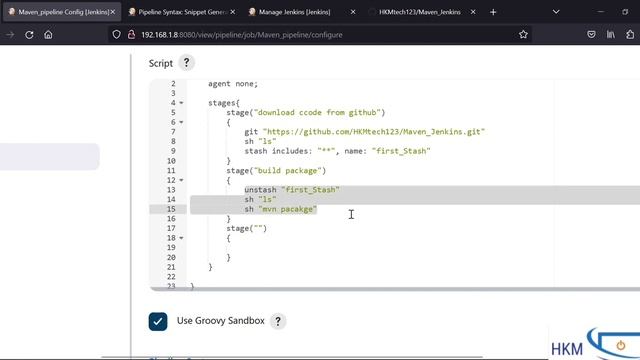640x360 pixels.
Task: Uncheck Use Groovy Sandbox checkbox
Action: coord(158,321)
